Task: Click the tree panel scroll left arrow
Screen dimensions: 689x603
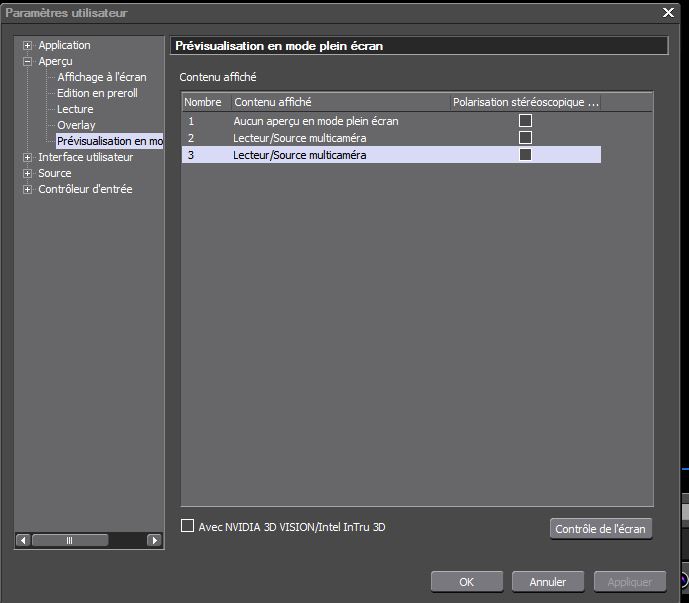Action: coord(23,540)
